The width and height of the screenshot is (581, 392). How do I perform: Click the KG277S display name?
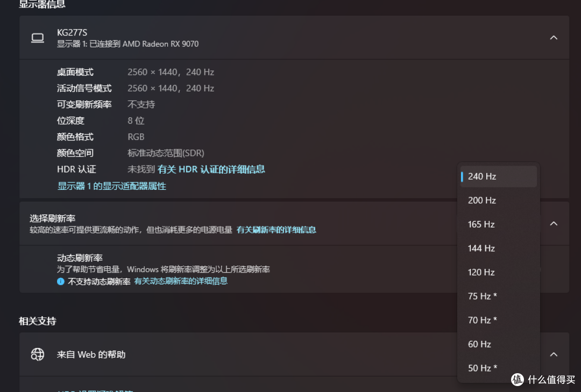coord(72,33)
